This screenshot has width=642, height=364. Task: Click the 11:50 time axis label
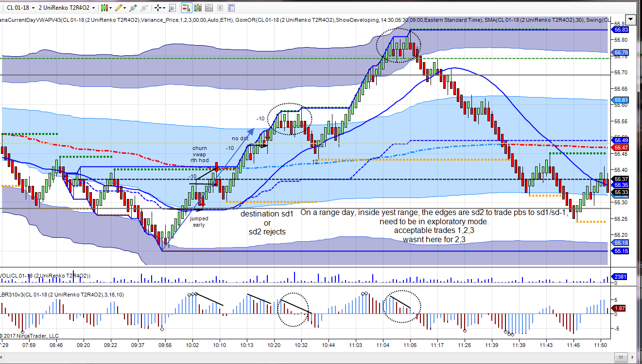(601, 345)
